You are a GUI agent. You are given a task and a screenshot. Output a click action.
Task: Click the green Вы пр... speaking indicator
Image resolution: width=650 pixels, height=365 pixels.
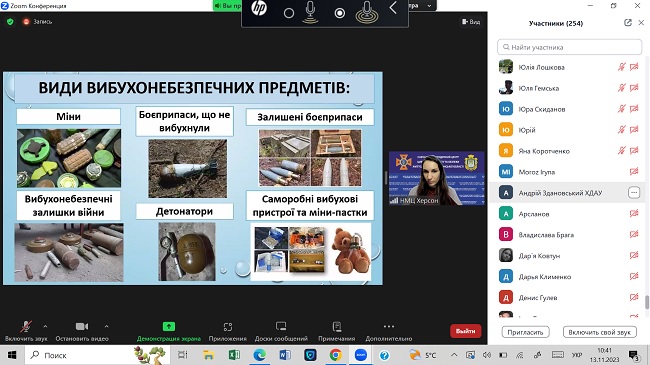(x=227, y=5)
